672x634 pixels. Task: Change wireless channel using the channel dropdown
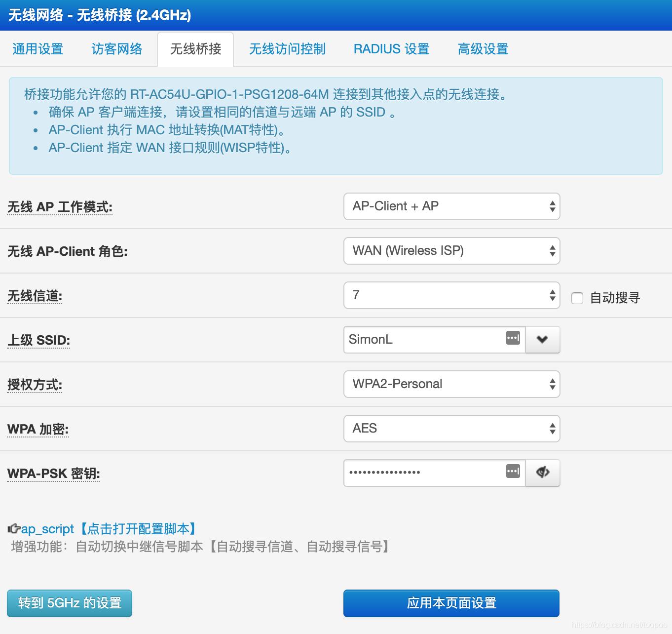pos(451,295)
